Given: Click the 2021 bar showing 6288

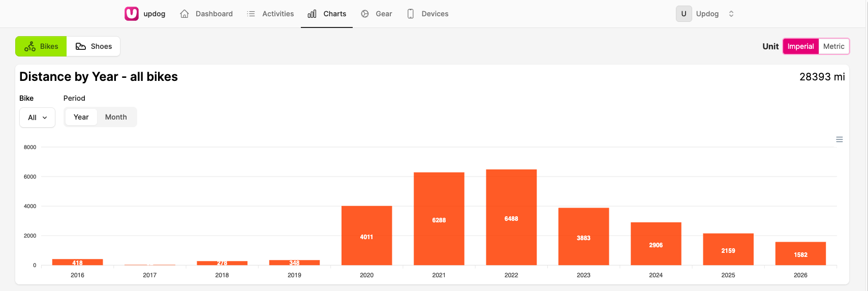Looking at the screenshot, I should 439,219.
